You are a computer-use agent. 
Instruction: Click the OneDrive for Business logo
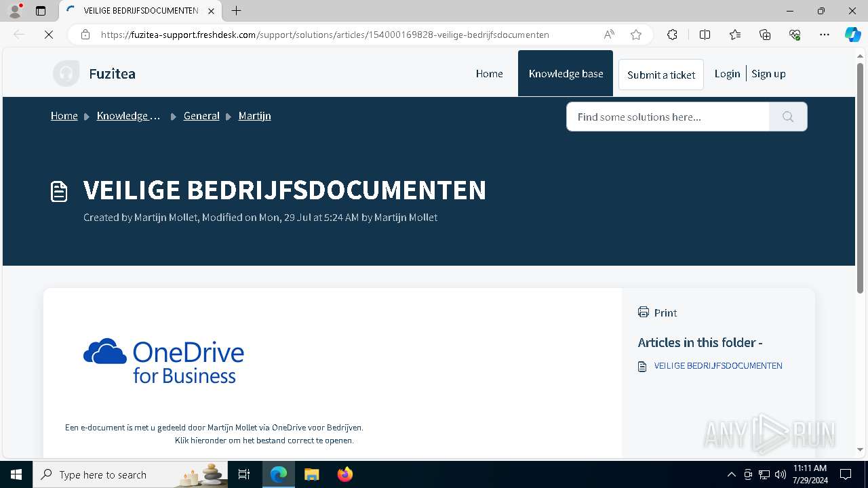[163, 361]
